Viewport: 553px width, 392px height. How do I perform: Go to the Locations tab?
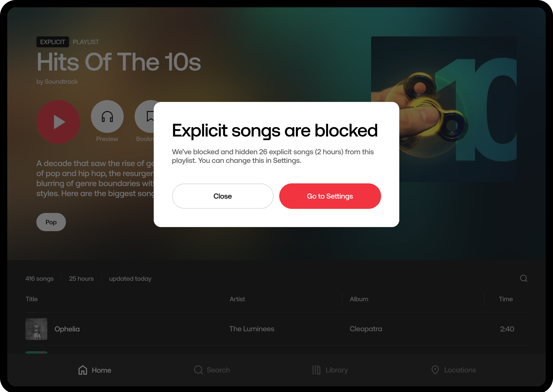coord(454,370)
